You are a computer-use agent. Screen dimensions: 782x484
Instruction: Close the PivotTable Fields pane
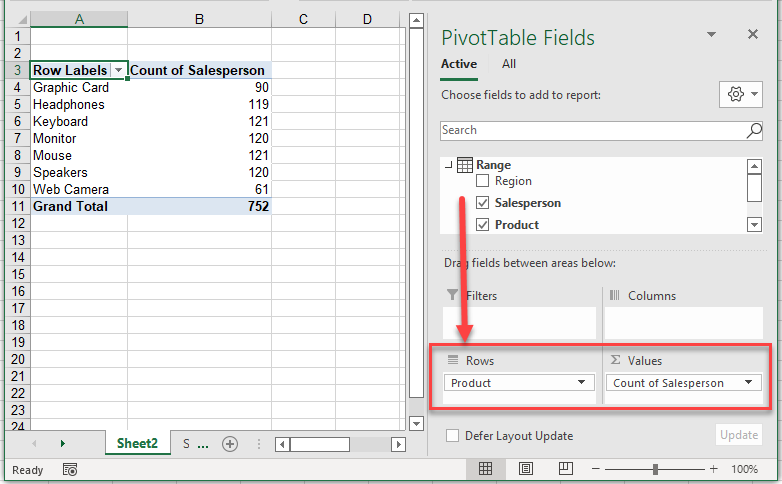click(753, 35)
